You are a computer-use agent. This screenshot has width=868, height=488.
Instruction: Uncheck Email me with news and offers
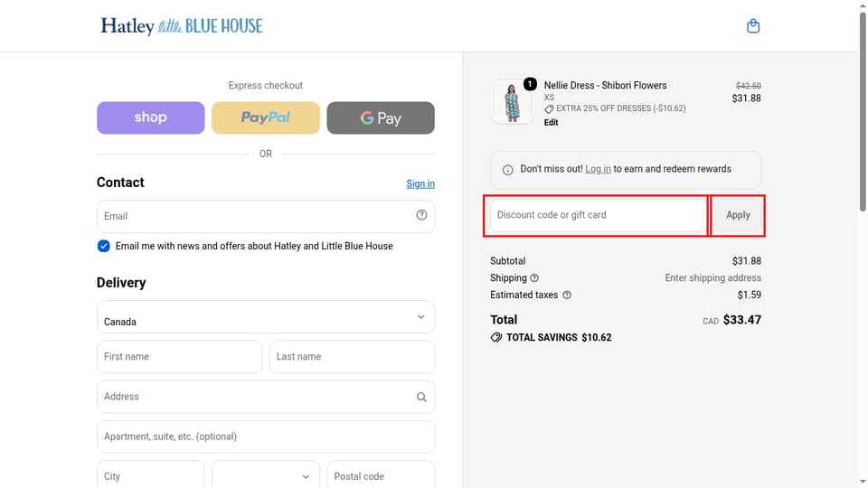103,246
